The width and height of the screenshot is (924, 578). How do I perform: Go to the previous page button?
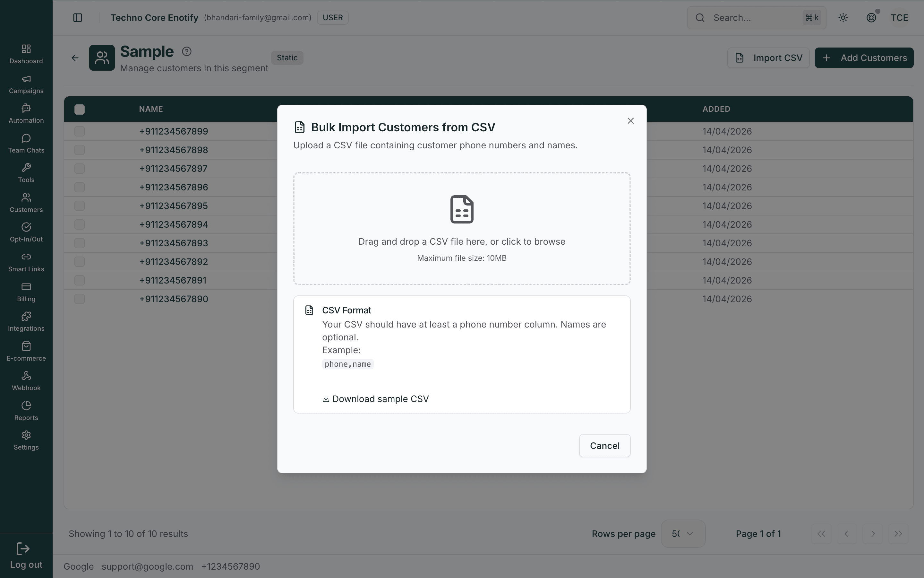click(x=846, y=534)
